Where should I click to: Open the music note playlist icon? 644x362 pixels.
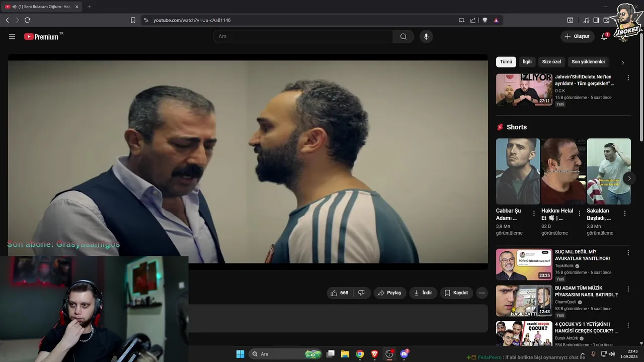click(586, 20)
